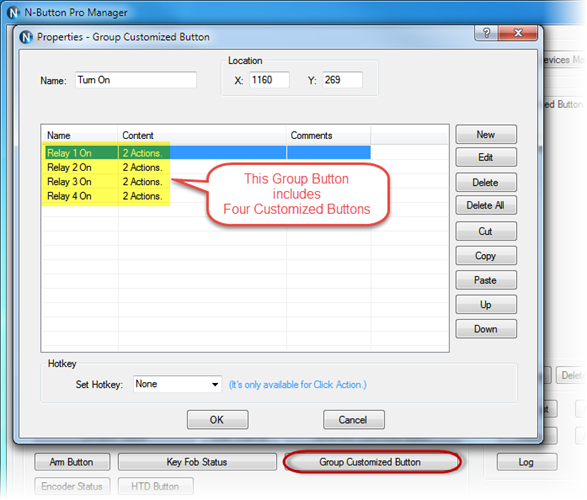
Task: Click the Delete All button
Action: point(486,205)
